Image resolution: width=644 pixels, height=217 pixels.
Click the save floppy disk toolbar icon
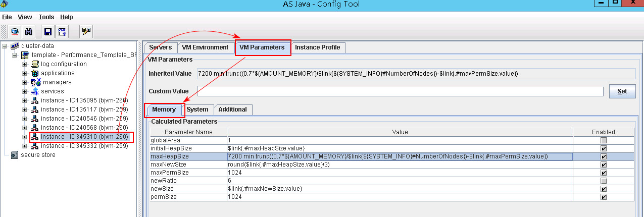coord(48,32)
